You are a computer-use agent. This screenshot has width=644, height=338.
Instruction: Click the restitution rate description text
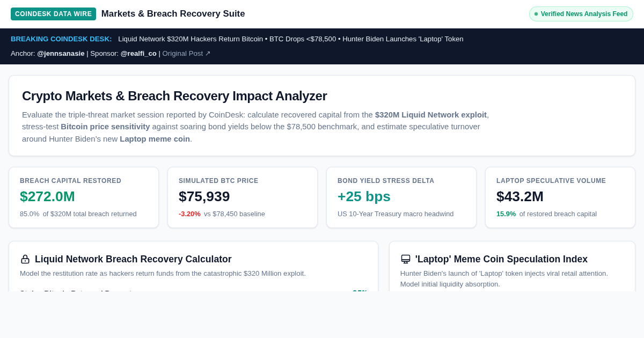[x=163, y=274]
